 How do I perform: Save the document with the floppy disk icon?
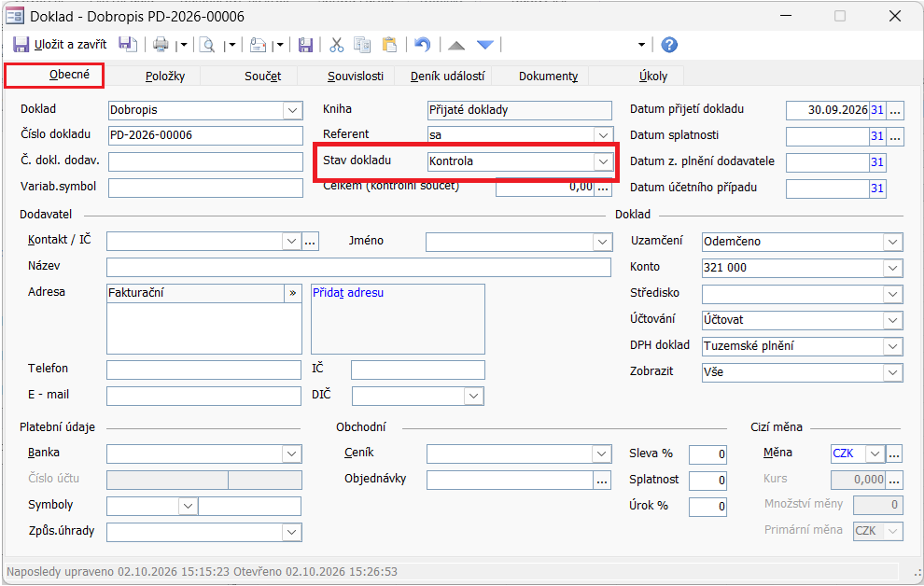(x=305, y=45)
